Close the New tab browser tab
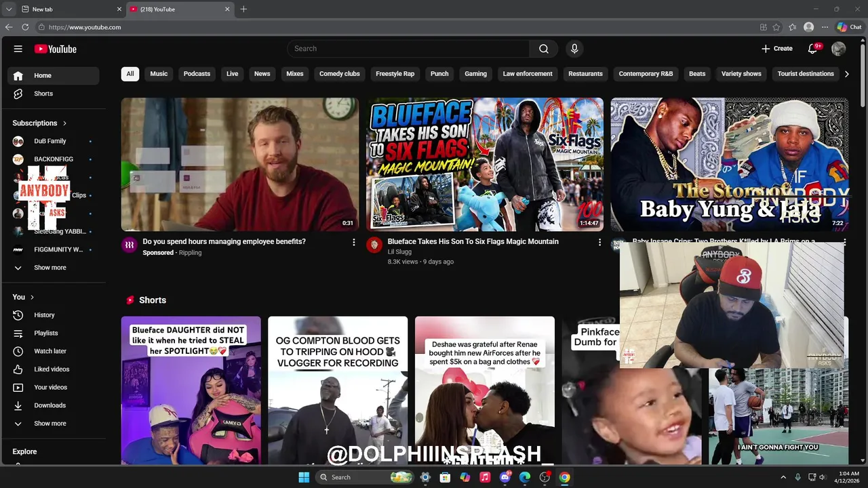Image resolution: width=868 pixels, height=488 pixels. click(x=119, y=9)
